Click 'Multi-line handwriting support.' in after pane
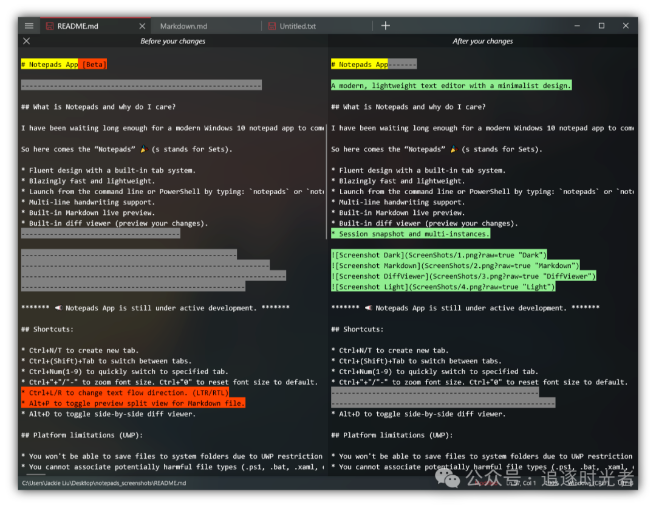The width and height of the screenshot is (650, 512). coord(398,202)
